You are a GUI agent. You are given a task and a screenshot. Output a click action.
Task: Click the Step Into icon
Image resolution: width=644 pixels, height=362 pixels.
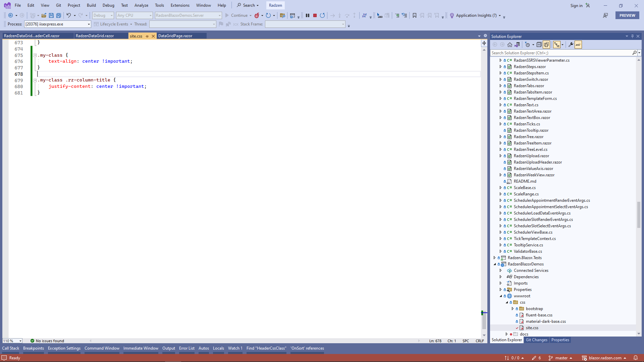[340, 15]
